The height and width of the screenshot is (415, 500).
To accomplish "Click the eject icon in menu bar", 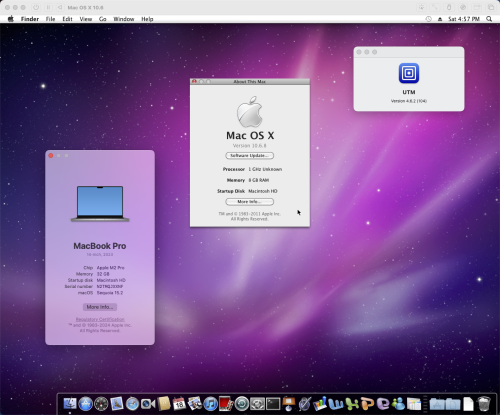I will [440, 19].
